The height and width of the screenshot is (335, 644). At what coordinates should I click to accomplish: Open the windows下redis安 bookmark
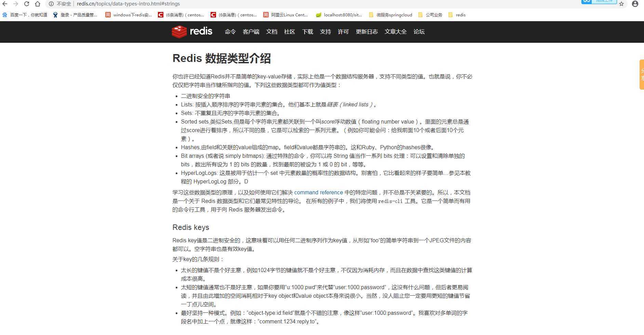click(129, 15)
